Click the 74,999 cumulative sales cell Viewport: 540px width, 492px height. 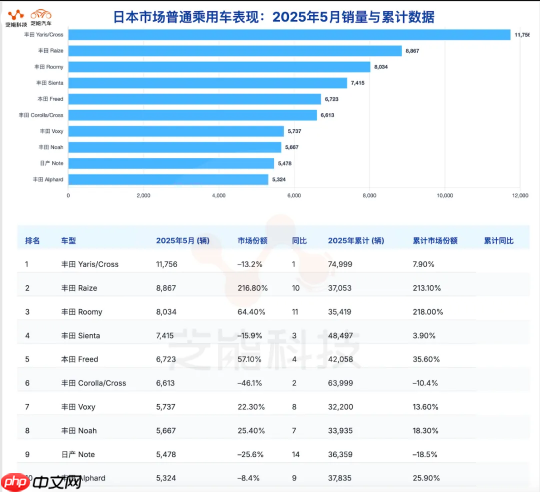point(340,264)
